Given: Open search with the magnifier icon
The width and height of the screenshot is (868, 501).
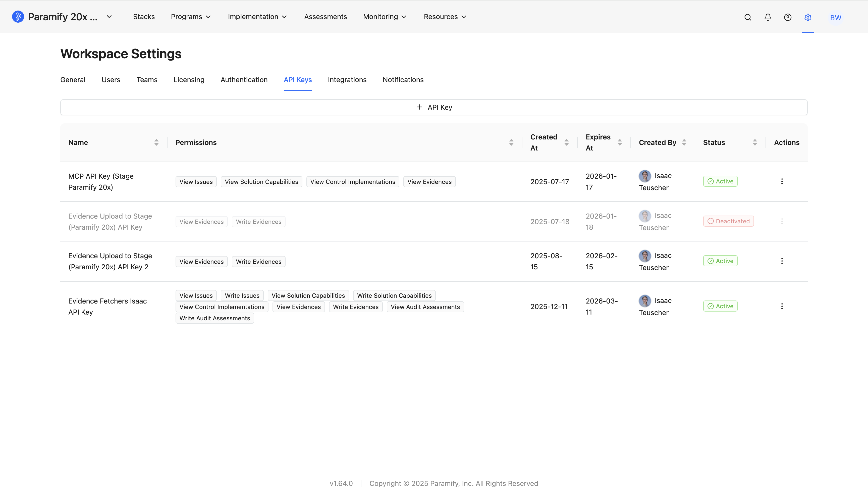Looking at the screenshot, I should point(748,17).
